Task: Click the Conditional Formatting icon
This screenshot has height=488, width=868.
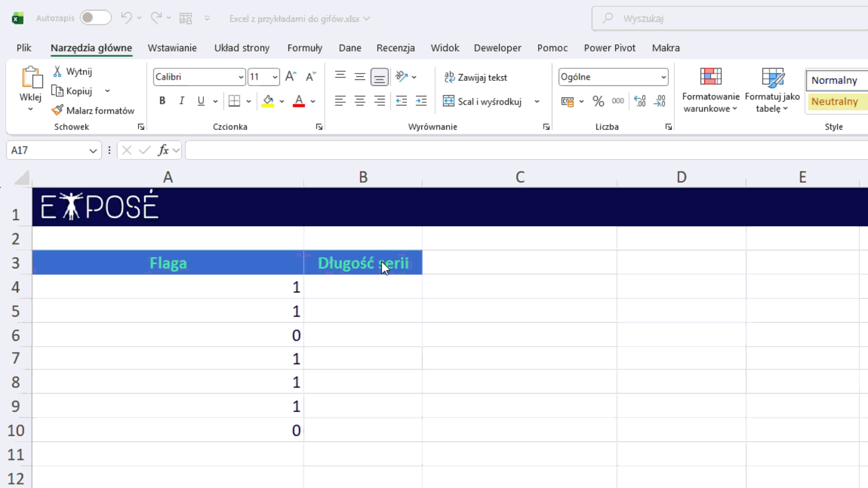Action: (710, 77)
